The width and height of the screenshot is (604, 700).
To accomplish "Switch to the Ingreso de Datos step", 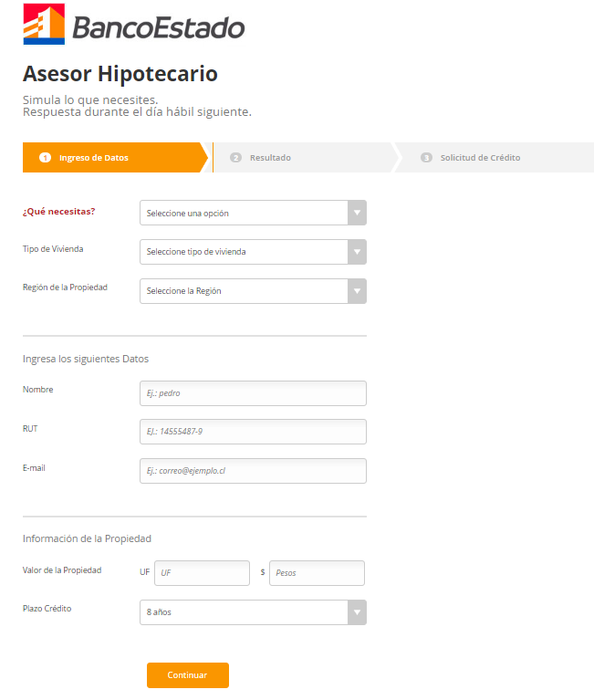I will coord(94,158).
